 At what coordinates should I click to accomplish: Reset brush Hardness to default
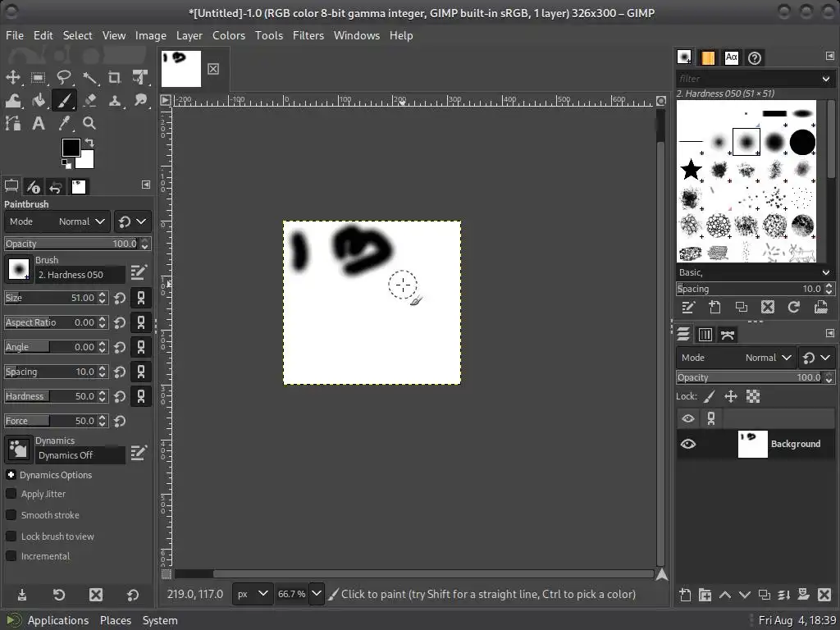click(120, 396)
